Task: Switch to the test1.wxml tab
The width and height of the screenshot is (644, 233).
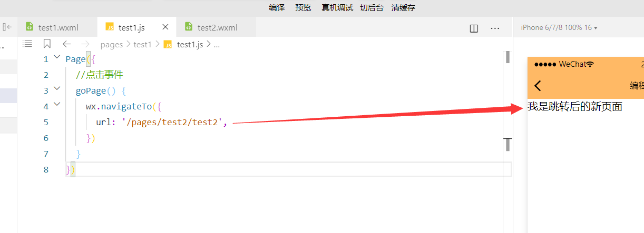Action: [58, 27]
